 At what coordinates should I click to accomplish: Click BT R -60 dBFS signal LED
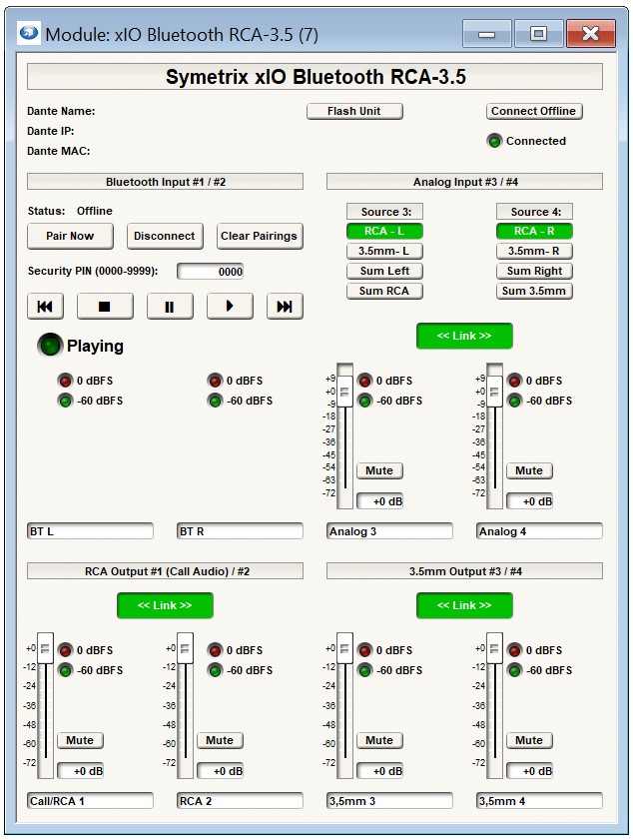point(216,401)
